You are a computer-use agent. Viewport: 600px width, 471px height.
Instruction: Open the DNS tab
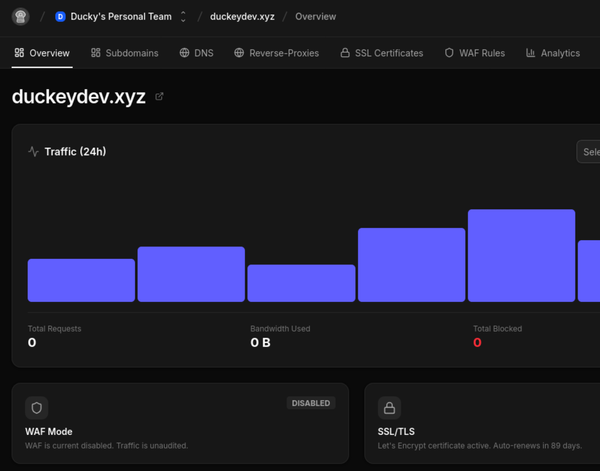point(196,53)
